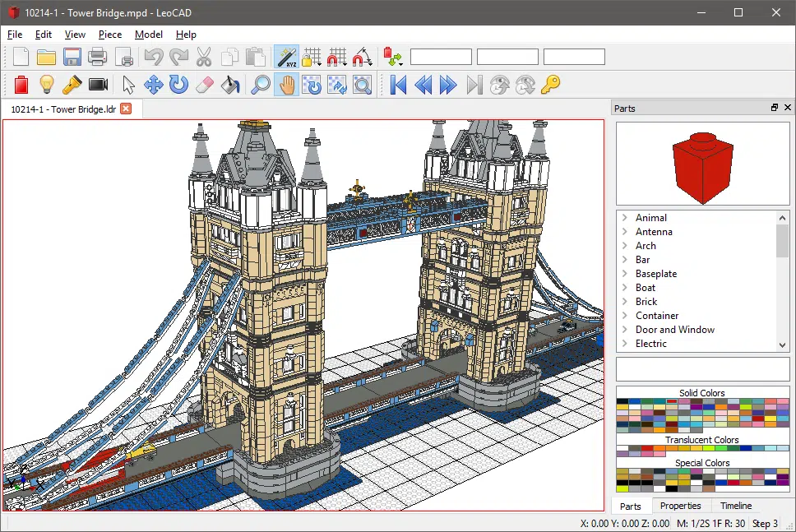The height and width of the screenshot is (532, 796).
Task: Select the Paint tool to recolor pieces
Action: tap(229, 85)
